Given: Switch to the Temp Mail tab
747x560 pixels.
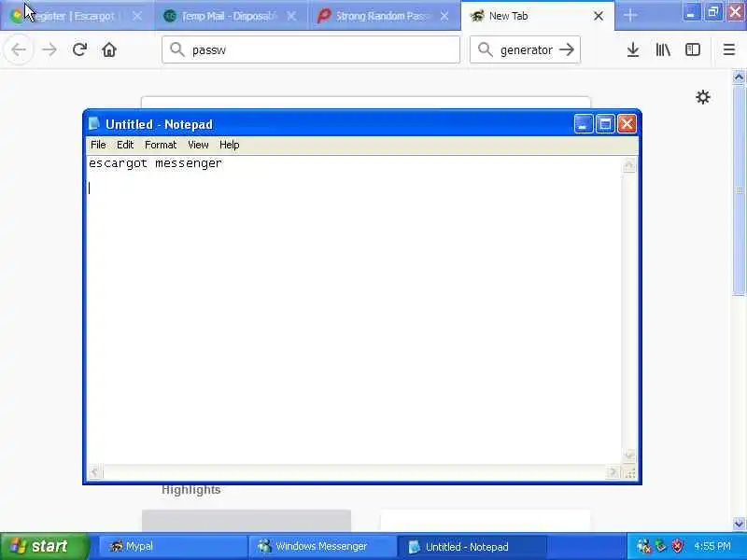Looking at the screenshot, I should pyautogui.click(x=231, y=16).
